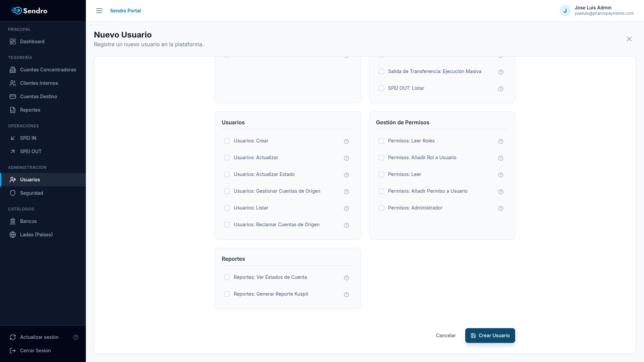The width and height of the screenshot is (644, 362).
Task: Click help icon for Usuarios: Actualizar Estado
Action: 346,175
